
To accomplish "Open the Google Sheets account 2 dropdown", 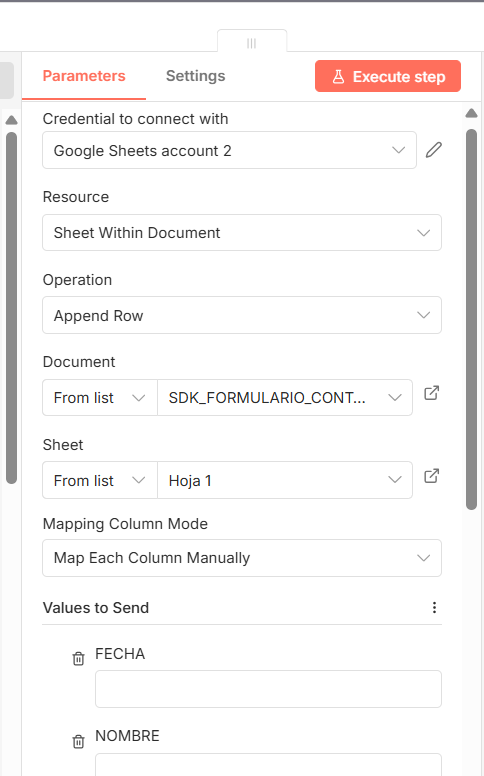I will [x=229, y=150].
